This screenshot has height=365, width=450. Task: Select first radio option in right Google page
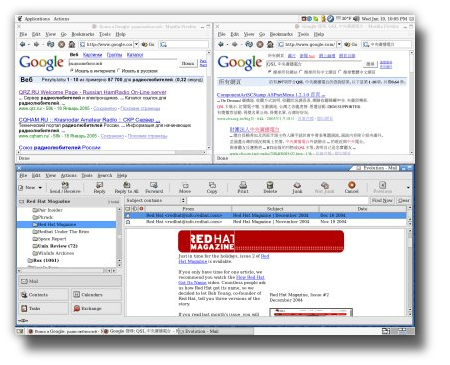tap(269, 72)
